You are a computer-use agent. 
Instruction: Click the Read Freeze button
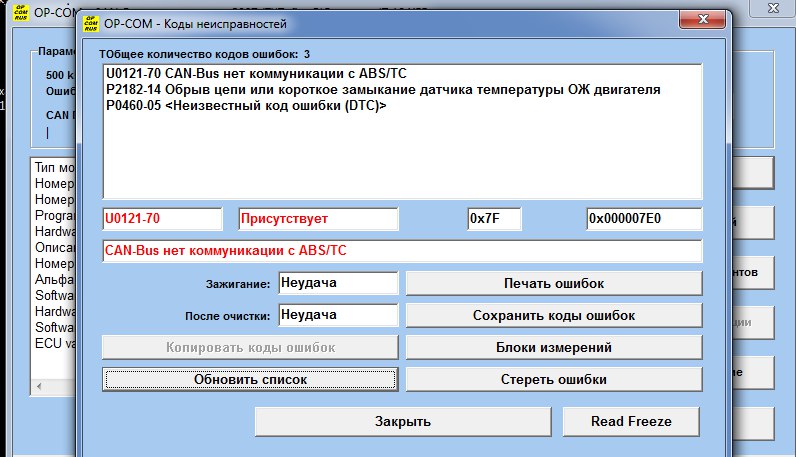(x=630, y=421)
